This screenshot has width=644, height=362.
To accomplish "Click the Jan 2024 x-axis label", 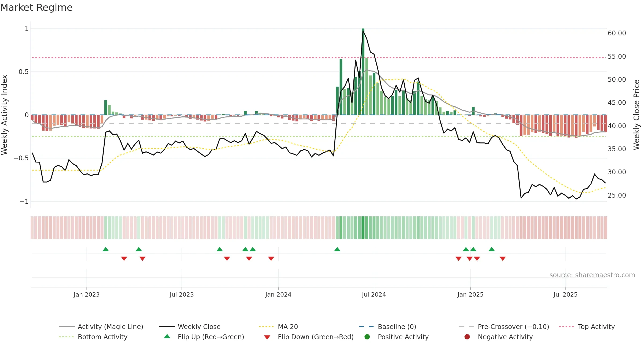I will [x=278, y=294].
